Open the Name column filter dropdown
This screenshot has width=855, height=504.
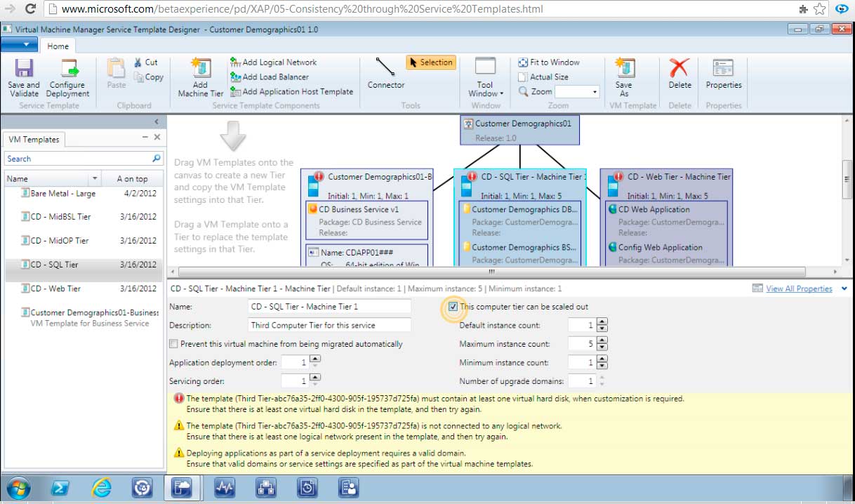pos(95,179)
